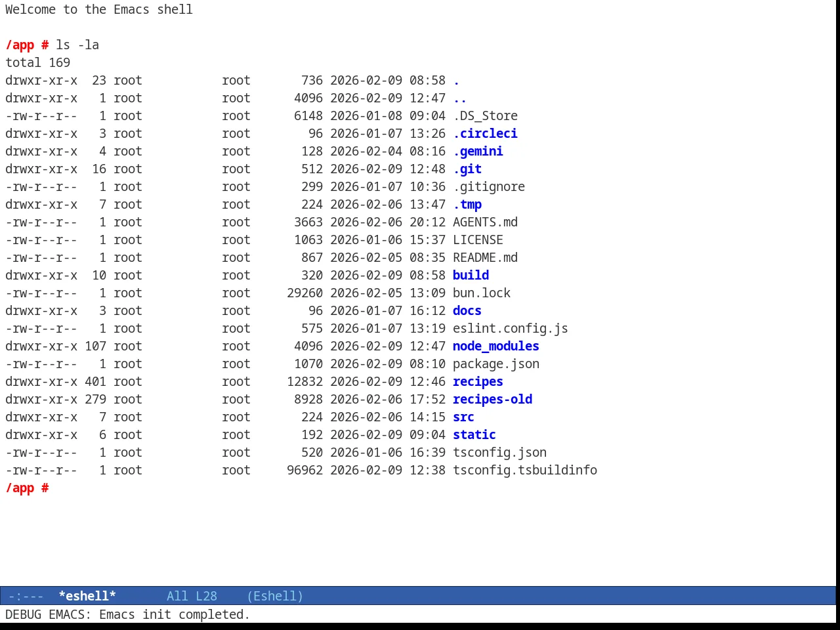Click the L28 line number indicator
The width and height of the screenshot is (840, 630).
point(206,596)
